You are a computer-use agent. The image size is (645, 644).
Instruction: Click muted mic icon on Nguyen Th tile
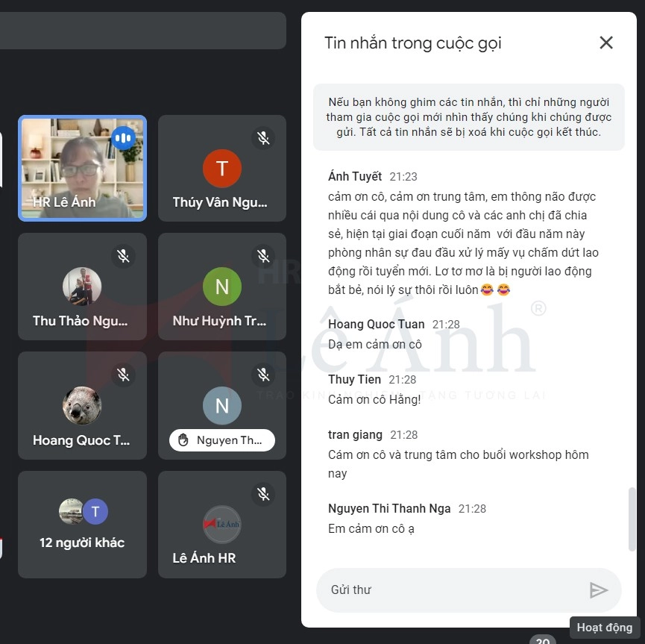point(263,375)
